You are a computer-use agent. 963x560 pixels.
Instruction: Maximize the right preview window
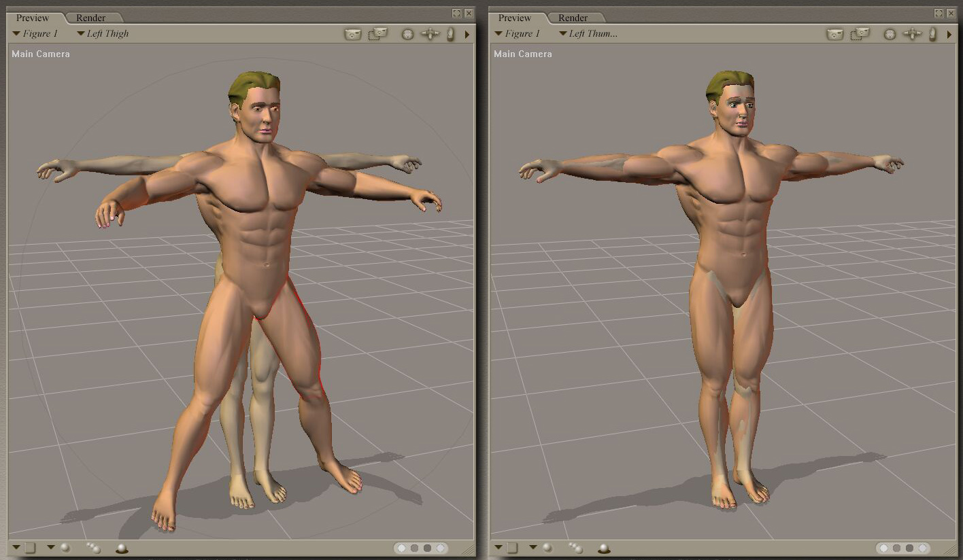(939, 14)
